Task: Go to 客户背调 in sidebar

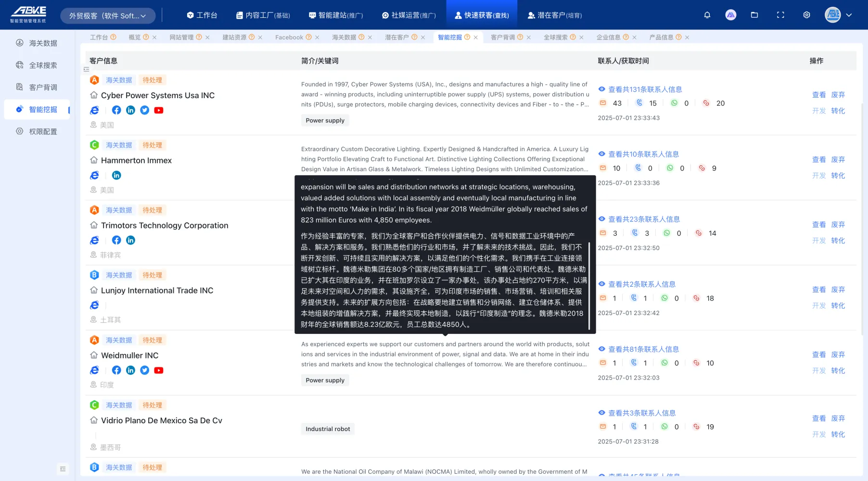Action: coord(37,88)
